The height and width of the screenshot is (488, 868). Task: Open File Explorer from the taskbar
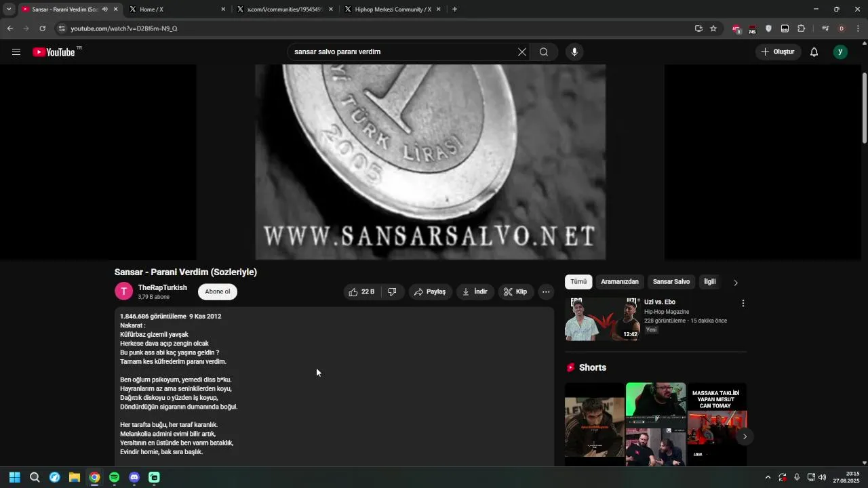75,477
